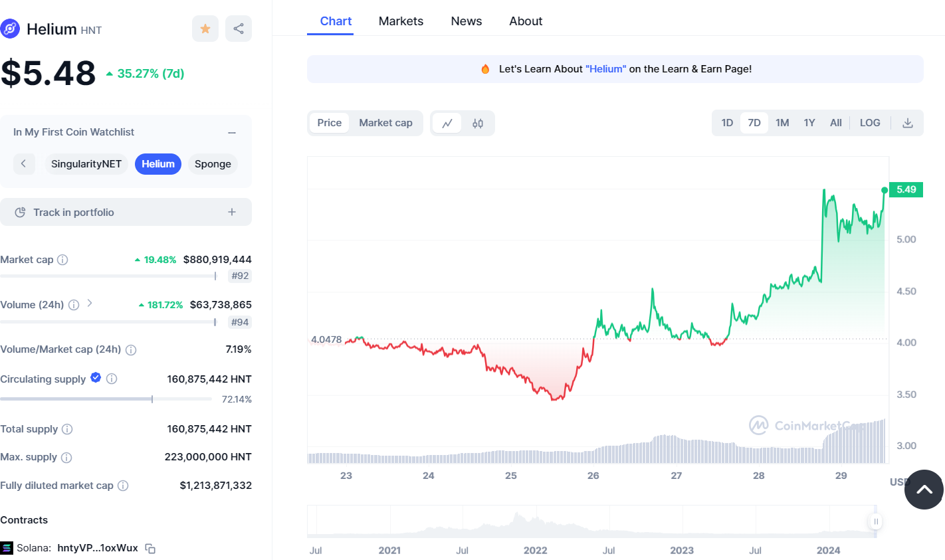
Task: Open the Market cap info icon
Action: pyautogui.click(x=62, y=260)
